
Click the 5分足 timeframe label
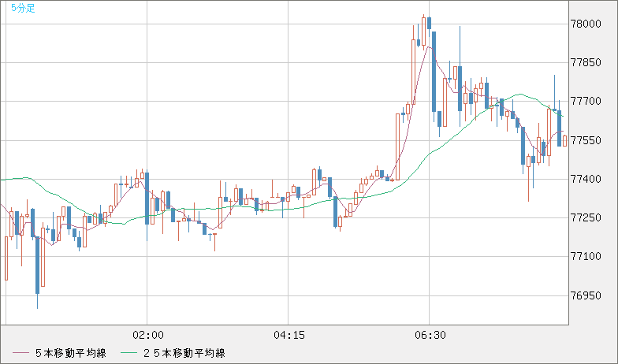(x=23, y=8)
